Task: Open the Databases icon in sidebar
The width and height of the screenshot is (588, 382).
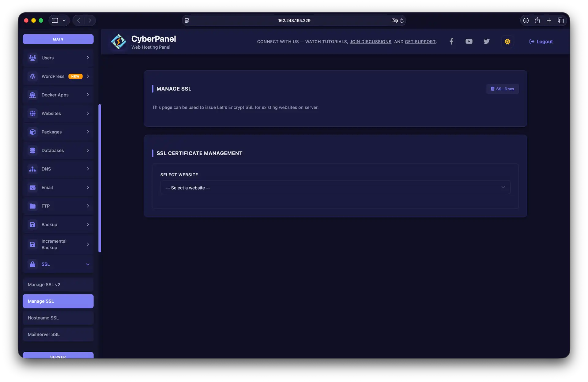Action: tap(33, 150)
